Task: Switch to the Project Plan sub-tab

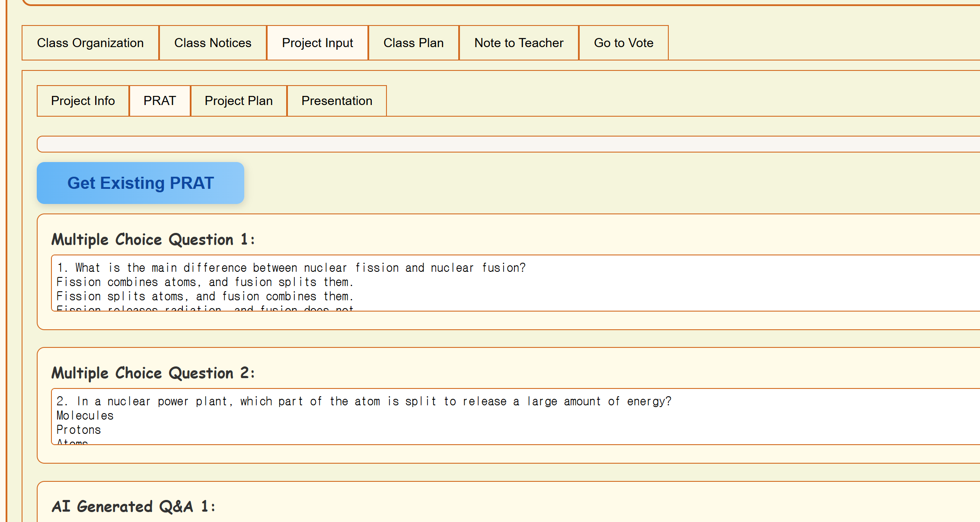Action: pos(239,101)
